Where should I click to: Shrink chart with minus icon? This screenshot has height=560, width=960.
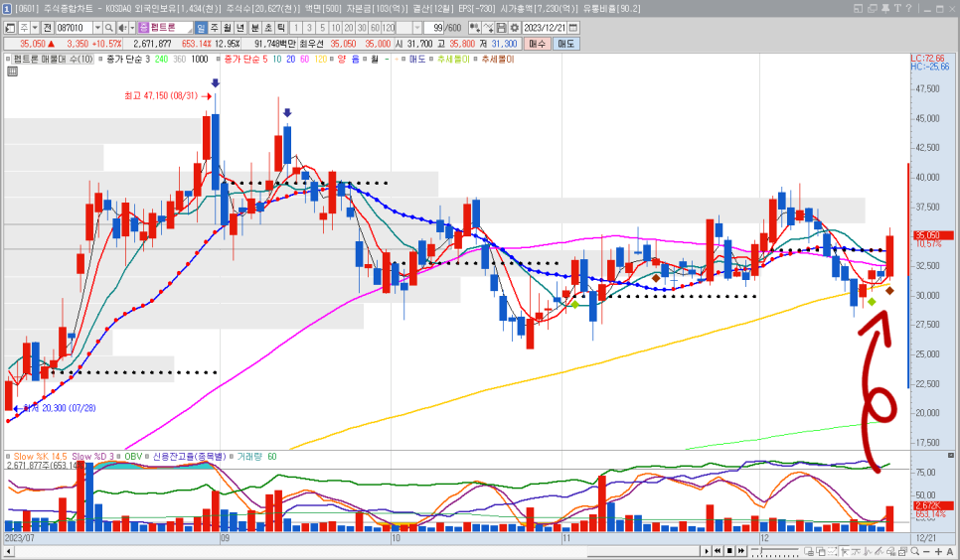(926, 551)
